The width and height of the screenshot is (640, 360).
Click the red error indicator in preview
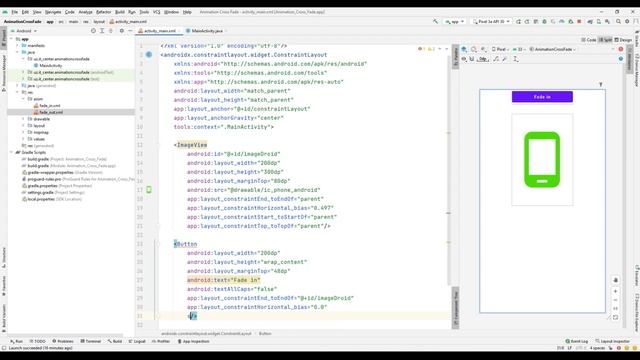[621, 49]
